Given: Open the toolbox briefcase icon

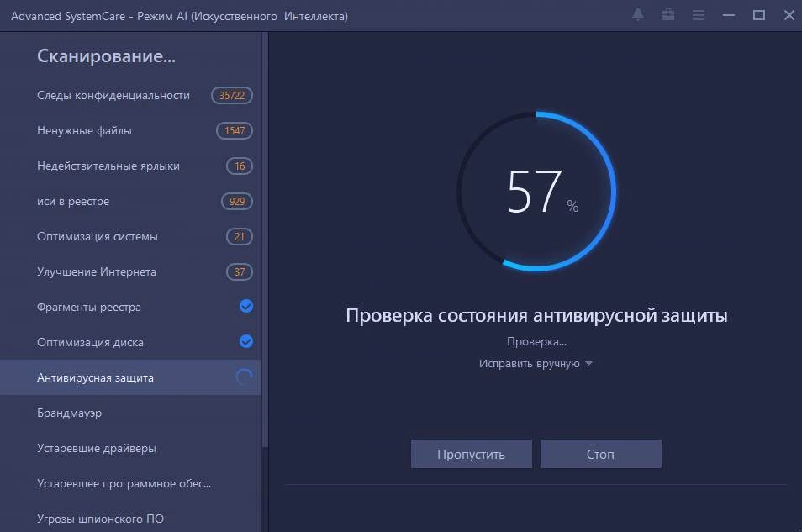Looking at the screenshot, I should tap(668, 15).
